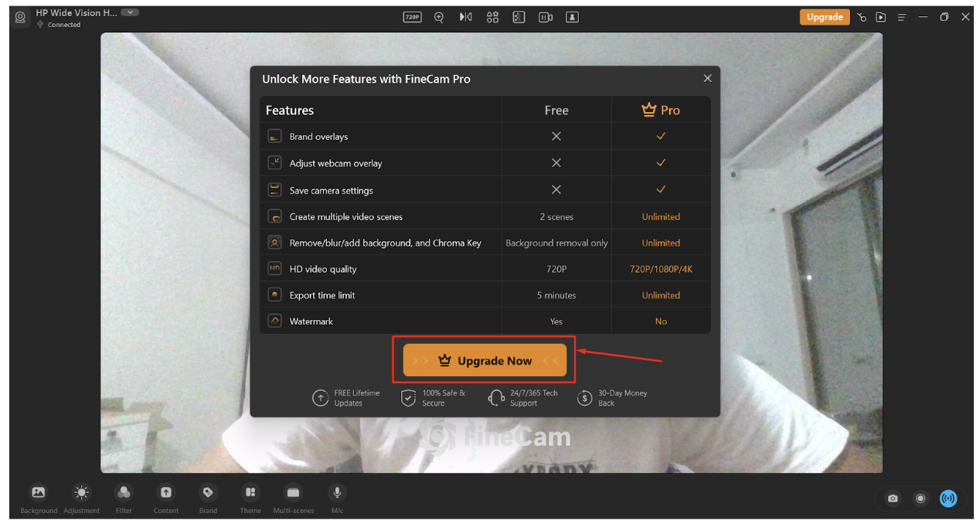Open the hamburger menu in title bar
Image resolution: width=980 pixels, height=527 pixels.
[x=901, y=17]
